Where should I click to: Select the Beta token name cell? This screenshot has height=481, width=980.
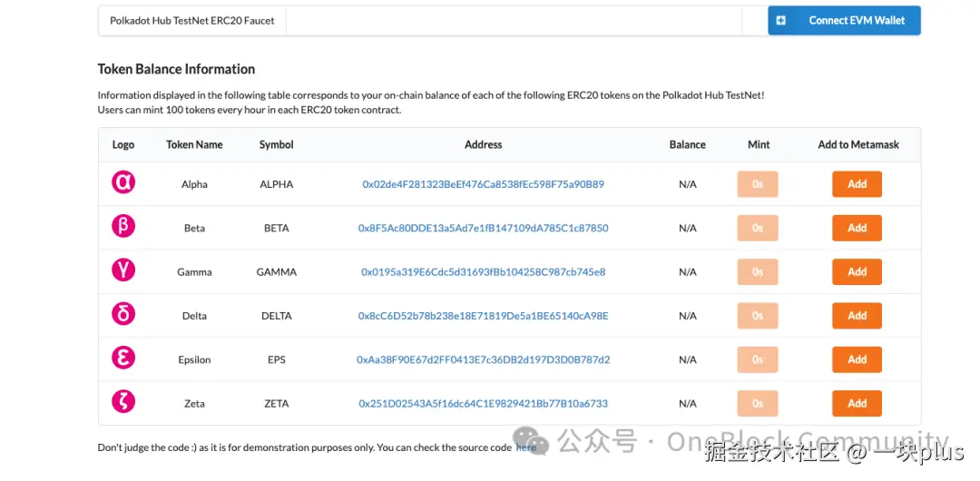click(194, 229)
